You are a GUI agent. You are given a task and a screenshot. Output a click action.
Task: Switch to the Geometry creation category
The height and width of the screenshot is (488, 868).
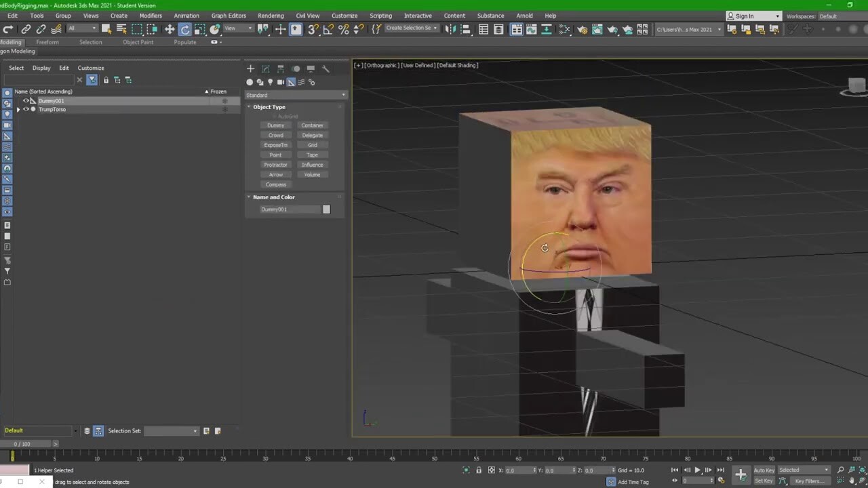coord(250,82)
